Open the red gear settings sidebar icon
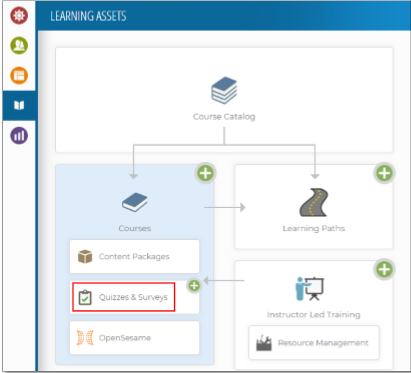The image size is (411, 373). pyautogui.click(x=19, y=15)
